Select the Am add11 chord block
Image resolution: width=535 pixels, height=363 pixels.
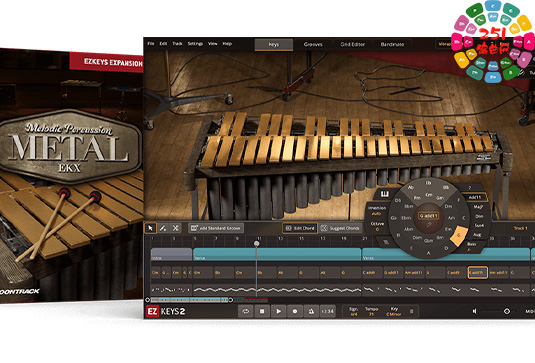pos(414,273)
